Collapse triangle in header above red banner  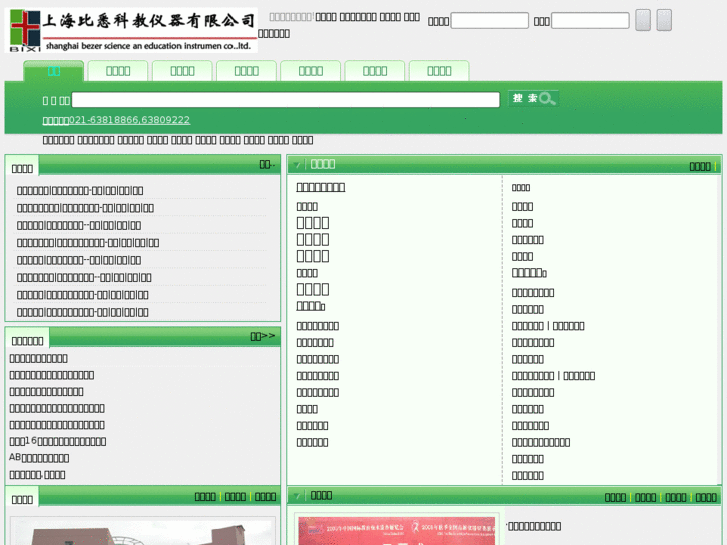tap(297, 496)
